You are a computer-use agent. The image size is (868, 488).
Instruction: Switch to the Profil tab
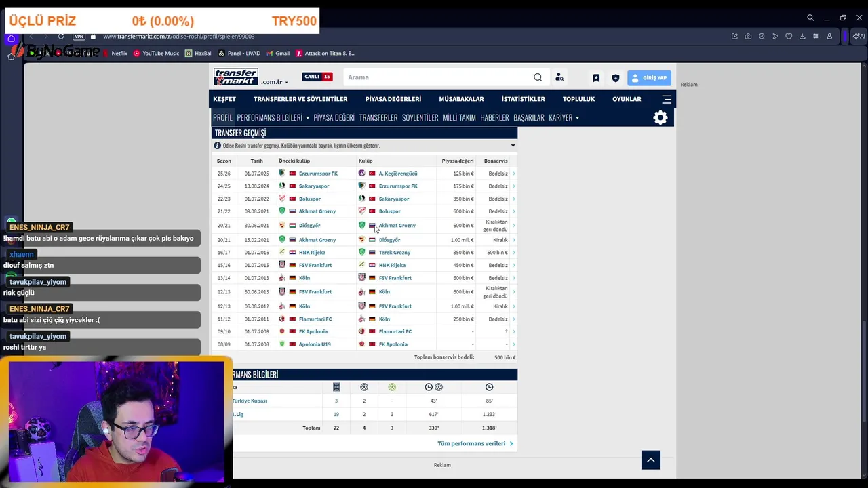click(222, 118)
